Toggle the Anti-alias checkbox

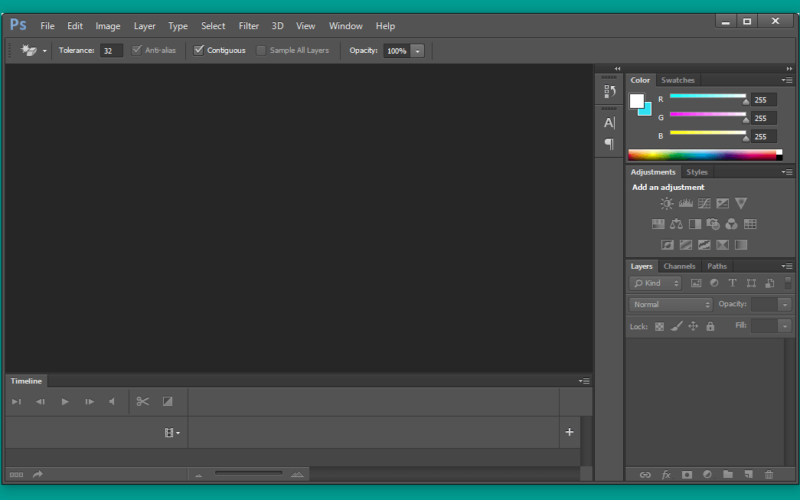(137, 50)
